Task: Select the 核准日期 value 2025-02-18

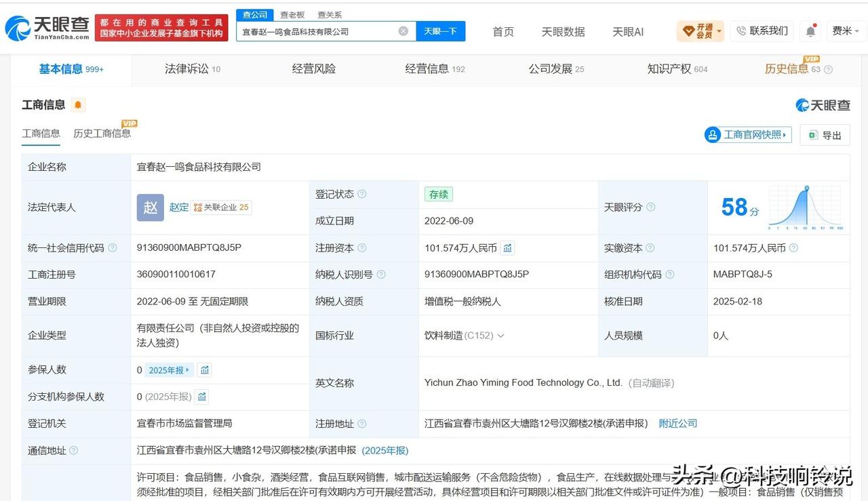Action: (x=738, y=302)
